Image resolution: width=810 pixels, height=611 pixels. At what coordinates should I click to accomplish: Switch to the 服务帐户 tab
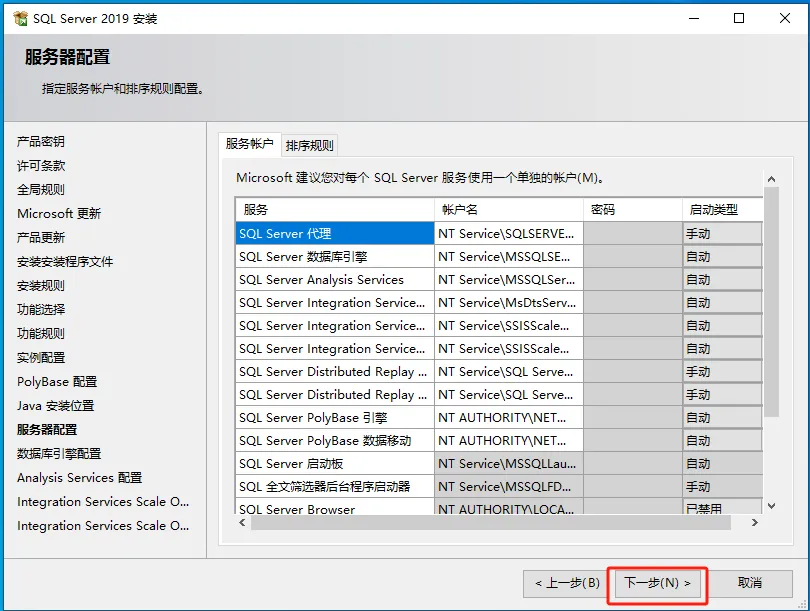coord(250,144)
